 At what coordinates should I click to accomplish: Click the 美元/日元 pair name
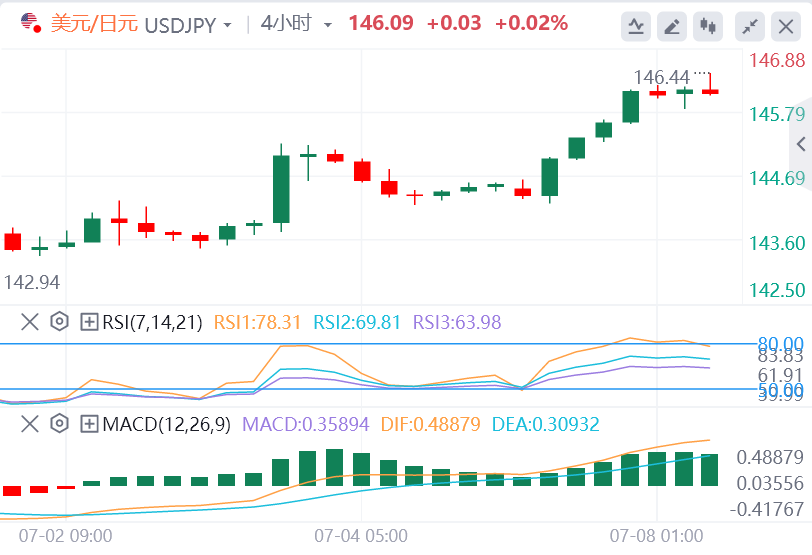pos(84,23)
